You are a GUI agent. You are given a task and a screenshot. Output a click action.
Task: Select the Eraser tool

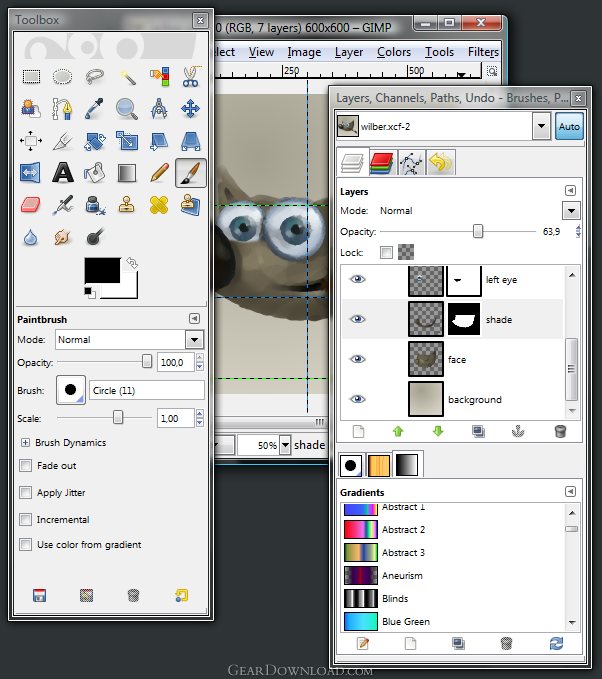(x=31, y=205)
